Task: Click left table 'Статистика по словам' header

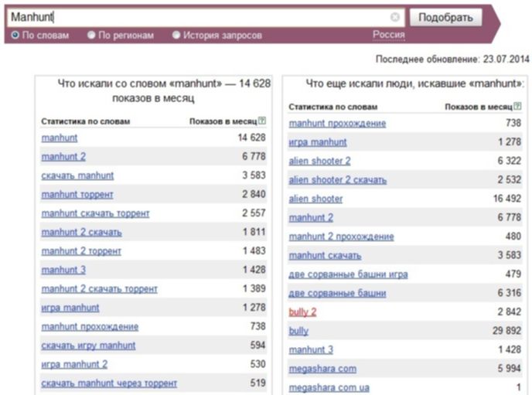Action: coord(86,121)
